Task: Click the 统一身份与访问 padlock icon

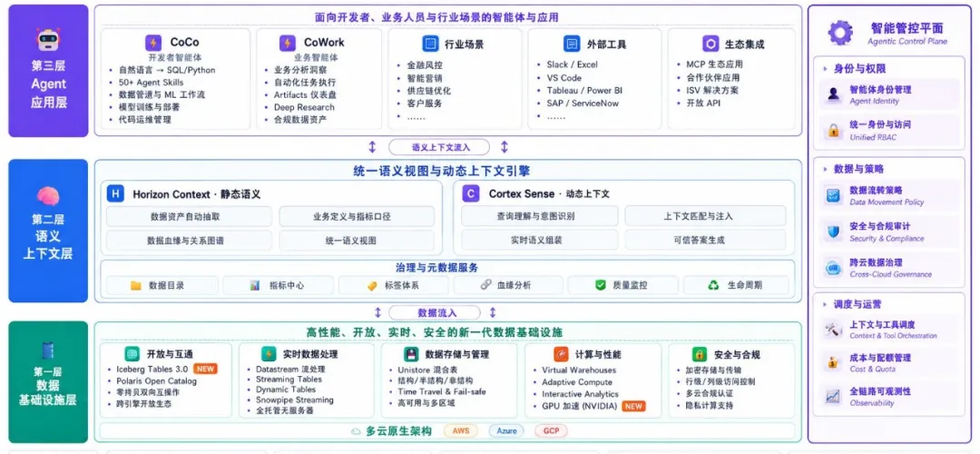Action: point(833,130)
